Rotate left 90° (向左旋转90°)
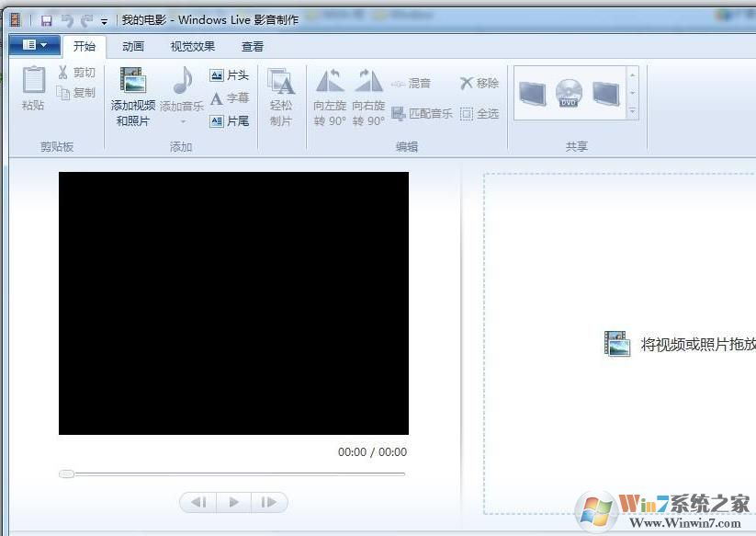 click(x=331, y=97)
